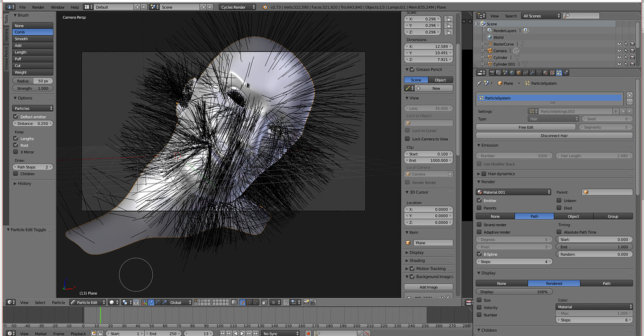Open the File menu
This screenshot has width=644, height=336.
pyautogui.click(x=23, y=7)
